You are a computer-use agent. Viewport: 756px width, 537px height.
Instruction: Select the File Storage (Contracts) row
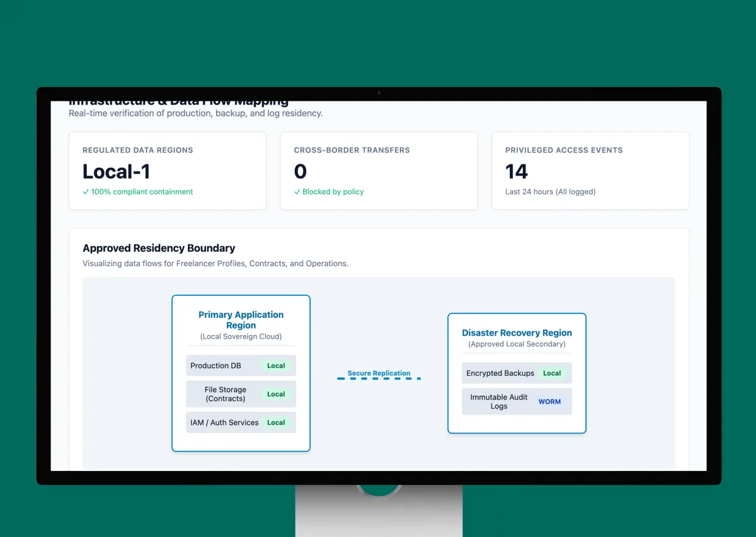[241, 394]
